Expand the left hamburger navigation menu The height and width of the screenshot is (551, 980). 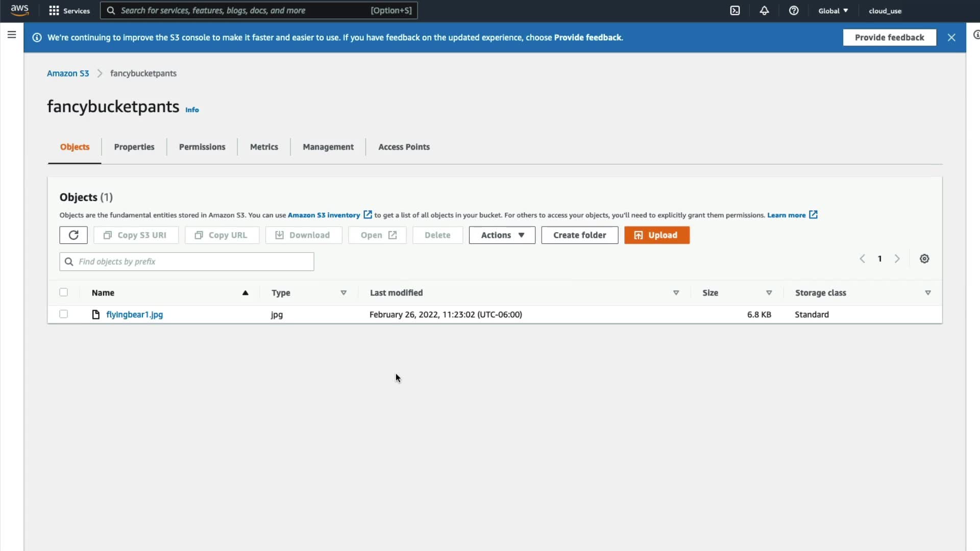[x=12, y=35]
